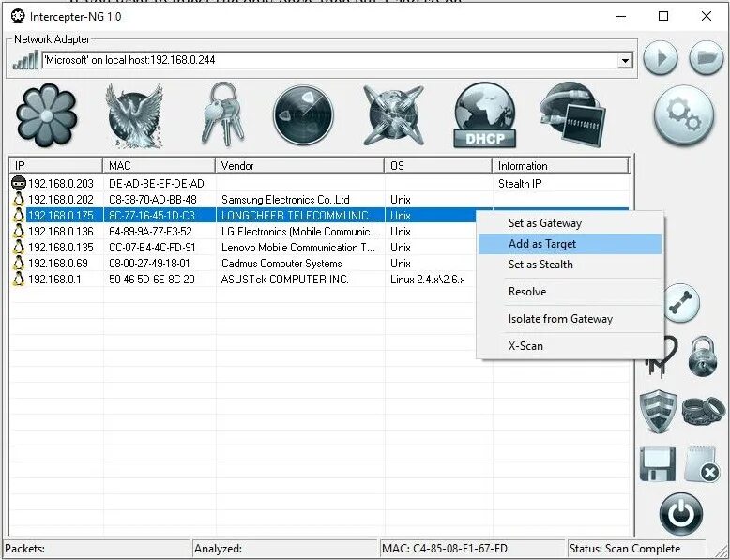Click vendor Cadmus Computer Systems
Image resolution: width=730 pixels, height=560 pixels.
click(x=281, y=263)
